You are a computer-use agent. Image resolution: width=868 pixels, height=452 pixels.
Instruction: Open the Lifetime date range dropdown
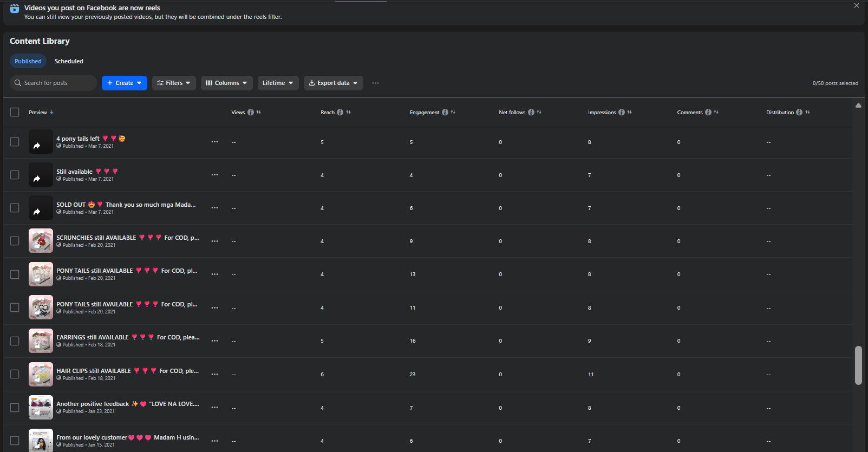(x=278, y=83)
